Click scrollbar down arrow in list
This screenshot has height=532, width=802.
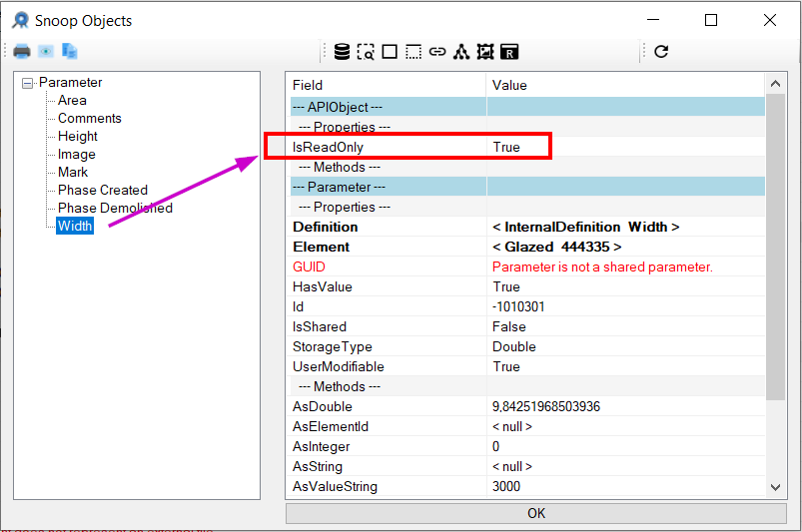pos(775,487)
